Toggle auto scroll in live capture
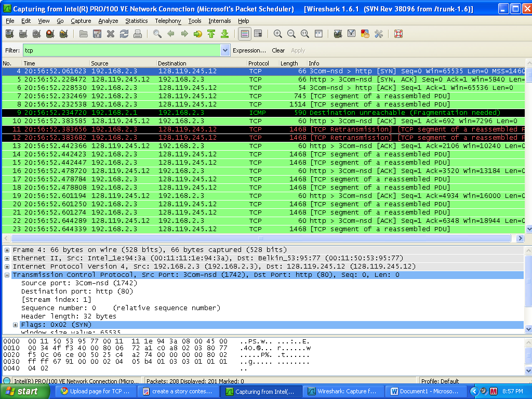This screenshot has height=399, width=532. 258,34
